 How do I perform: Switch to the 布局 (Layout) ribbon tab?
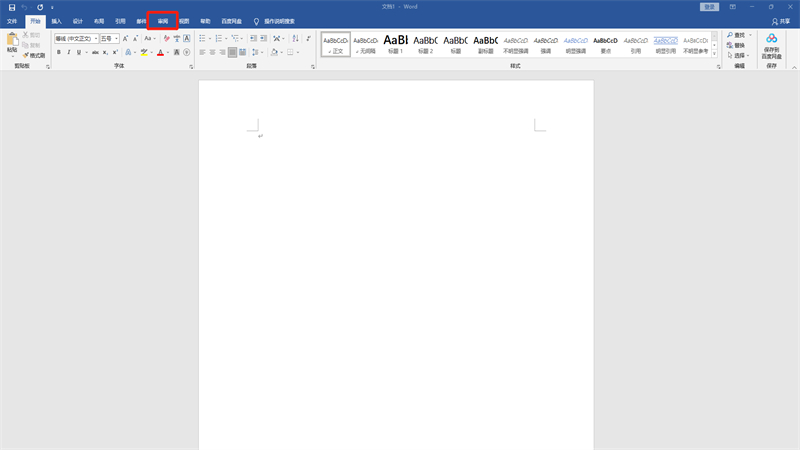[99, 21]
